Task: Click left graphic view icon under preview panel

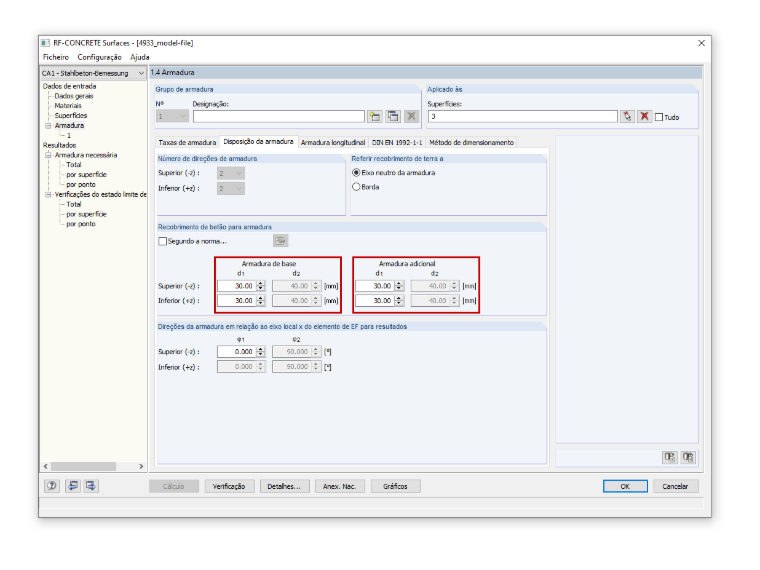Action: [669, 457]
